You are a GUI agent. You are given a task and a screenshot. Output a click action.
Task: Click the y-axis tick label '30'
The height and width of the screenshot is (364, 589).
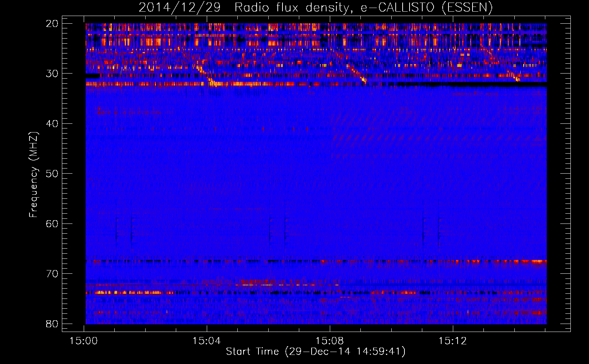click(x=52, y=74)
